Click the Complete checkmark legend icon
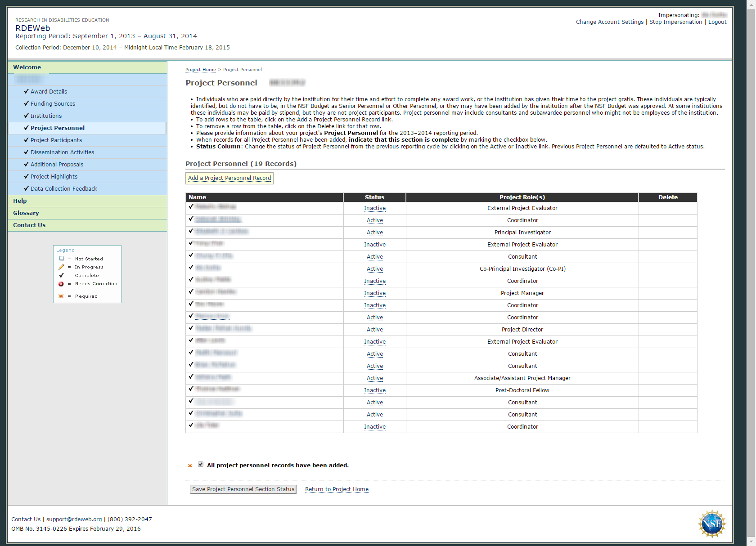The height and width of the screenshot is (546, 756). click(61, 275)
